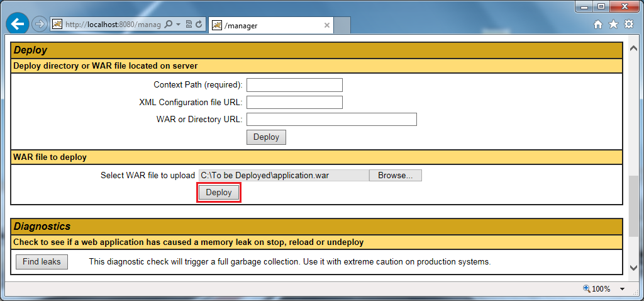Open the Tools gear icon
The width and height of the screenshot is (644, 301).
coord(629,25)
